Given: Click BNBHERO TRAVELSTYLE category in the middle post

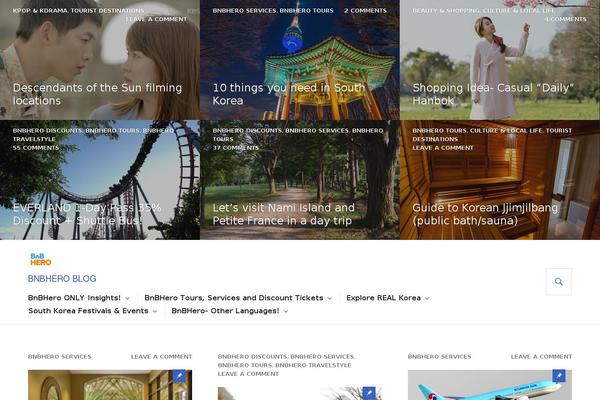Looking at the screenshot, I should (x=313, y=365).
